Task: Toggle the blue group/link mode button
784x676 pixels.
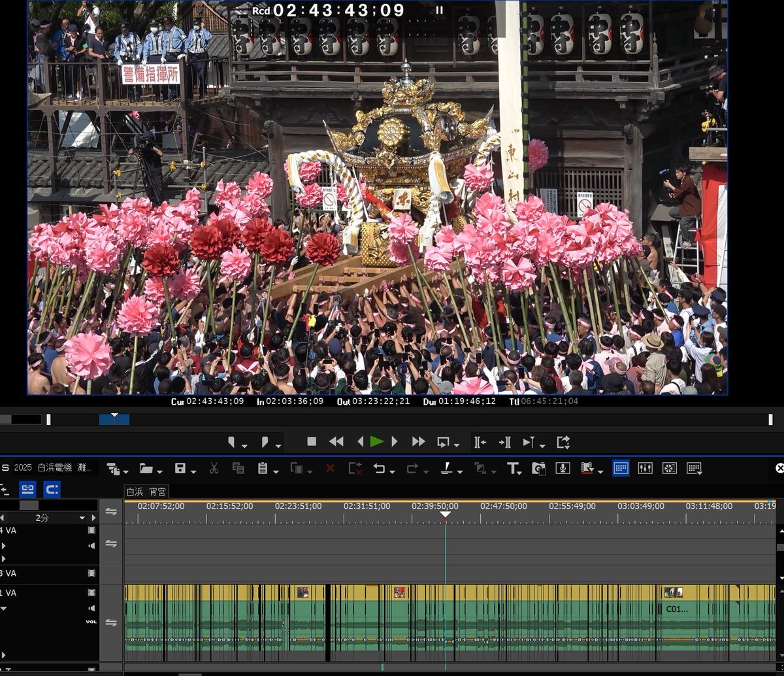Action: (27, 489)
